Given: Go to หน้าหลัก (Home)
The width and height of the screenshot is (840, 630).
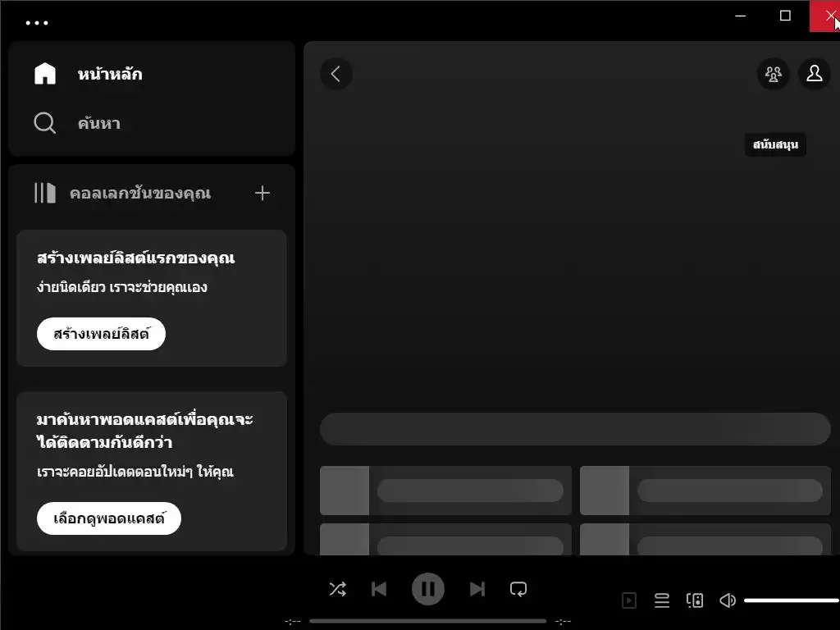Looking at the screenshot, I should coord(89,74).
